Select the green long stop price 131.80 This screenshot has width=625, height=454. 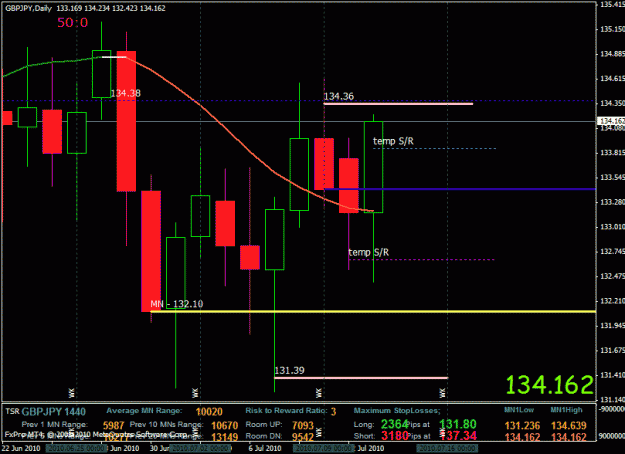[x=458, y=424]
